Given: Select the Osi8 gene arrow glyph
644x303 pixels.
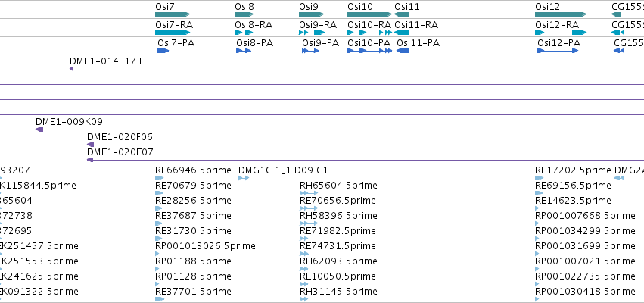Looking at the screenshot, I should pyautogui.click(x=244, y=14).
